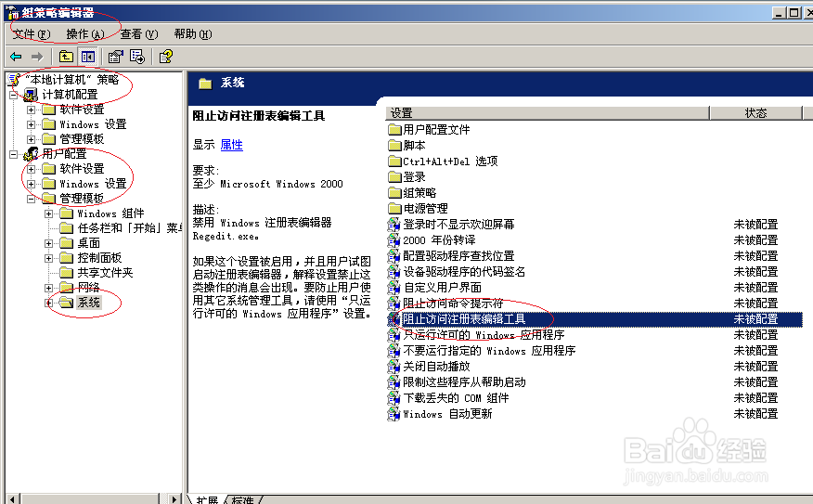This screenshot has height=504, width=813.
Task: Expand the 网络 tree node
Action: coord(49,288)
